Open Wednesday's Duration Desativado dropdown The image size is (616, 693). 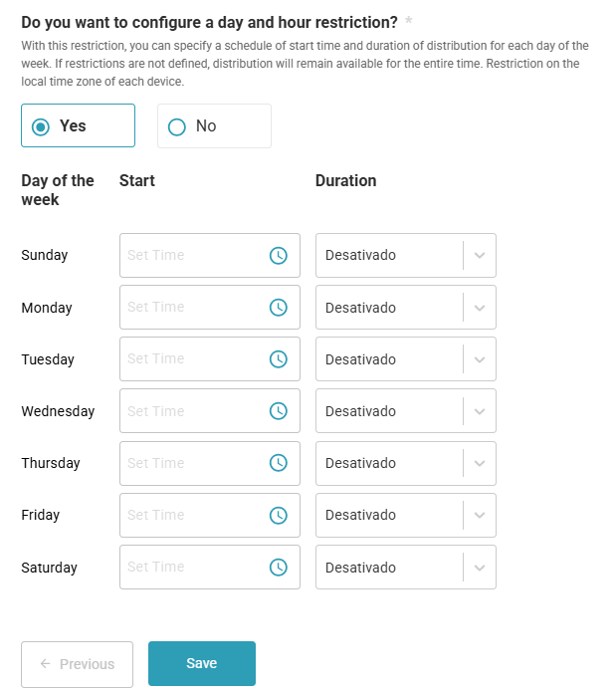coord(406,411)
